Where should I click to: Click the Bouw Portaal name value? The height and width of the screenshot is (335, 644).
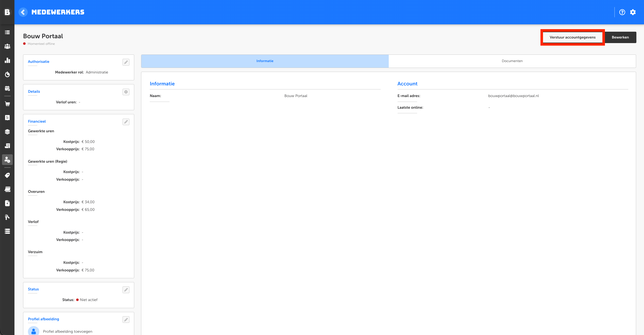click(x=296, y=96)
